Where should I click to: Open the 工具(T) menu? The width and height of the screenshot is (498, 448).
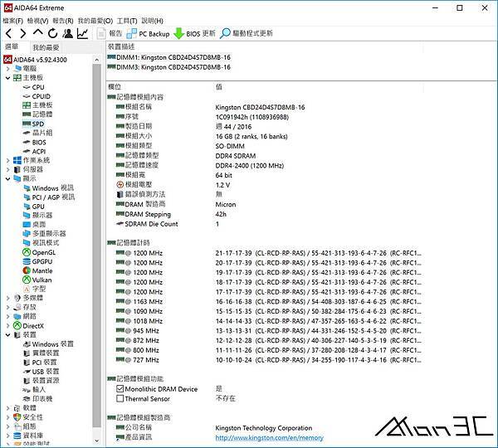[127, 21]
